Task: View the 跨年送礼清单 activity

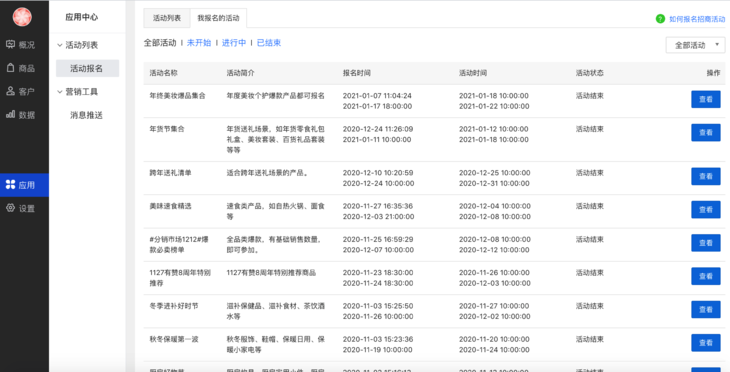Action: tap(706, 176)
